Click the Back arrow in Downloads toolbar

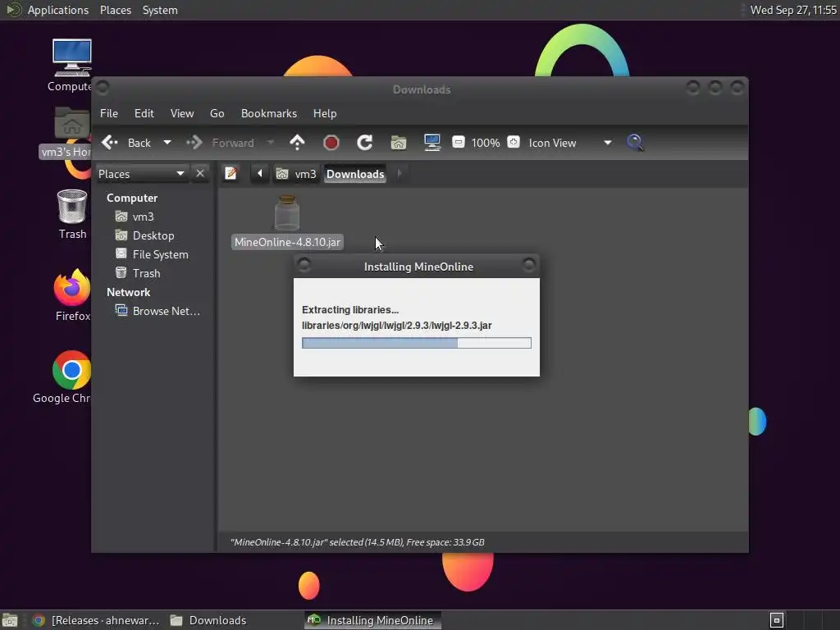coord(110,143)
